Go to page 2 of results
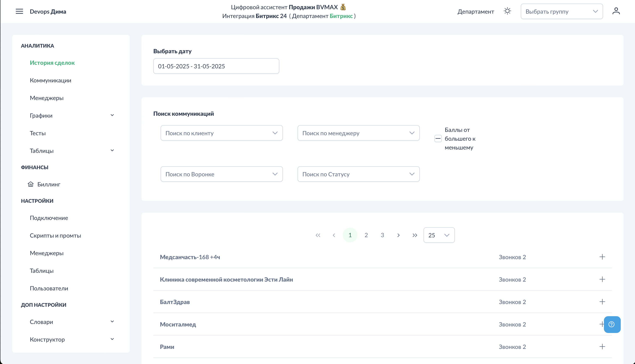Screen dimensions: 635x364 [366, 235]
